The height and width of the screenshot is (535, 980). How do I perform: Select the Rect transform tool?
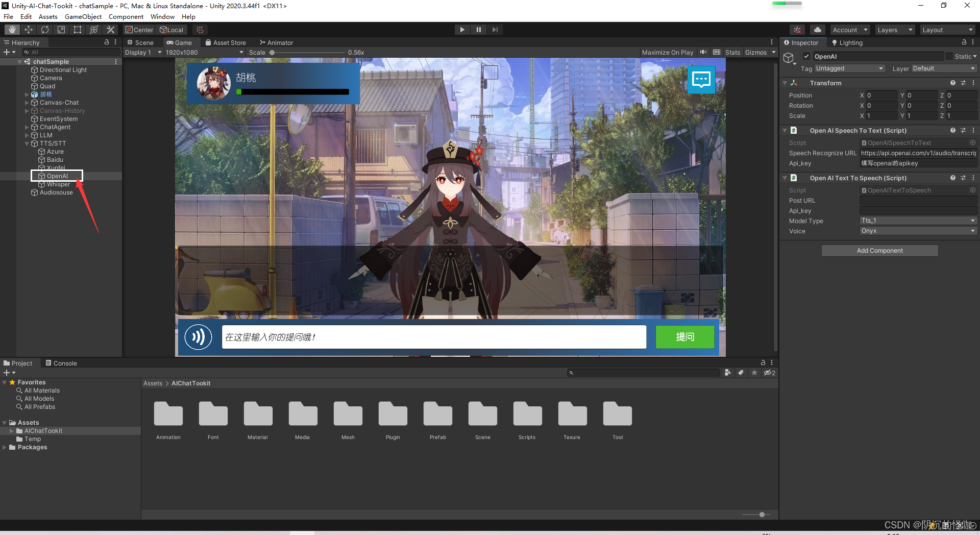pos(78,30)
